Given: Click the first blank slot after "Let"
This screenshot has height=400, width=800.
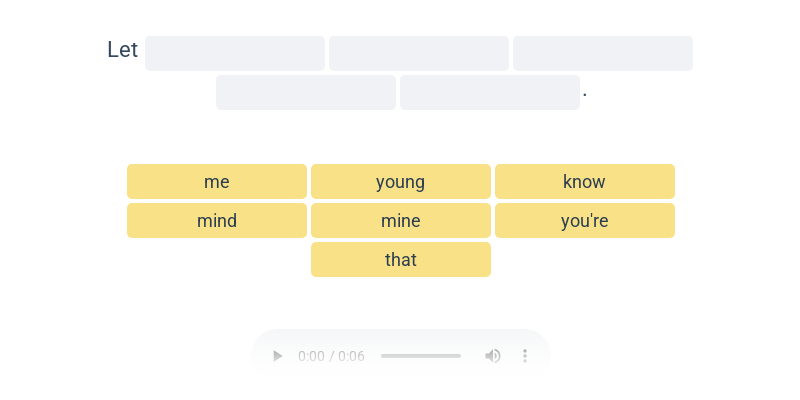Looking at the screenshot, I should (235, 54).
